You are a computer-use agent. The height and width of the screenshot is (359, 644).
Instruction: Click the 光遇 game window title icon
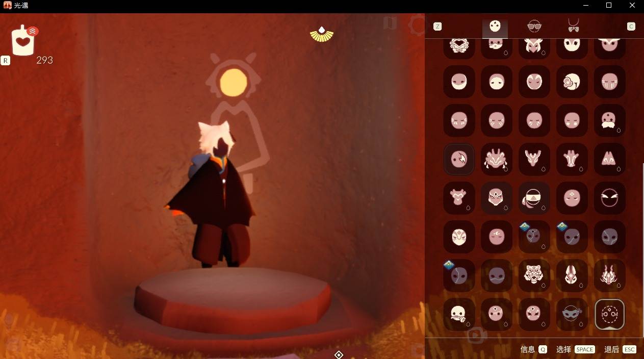(7, 5)
